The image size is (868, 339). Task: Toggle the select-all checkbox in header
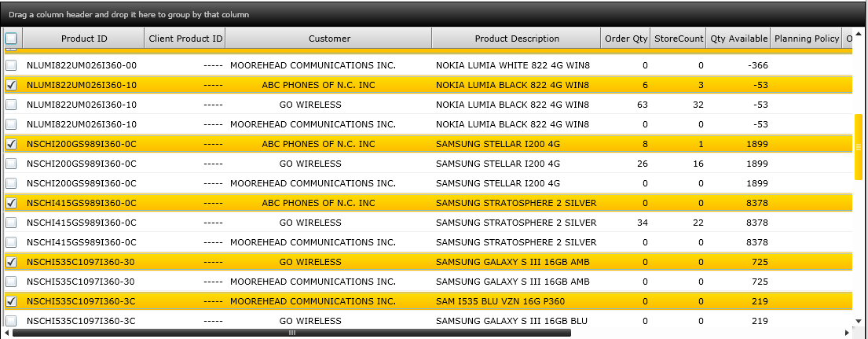11,39
